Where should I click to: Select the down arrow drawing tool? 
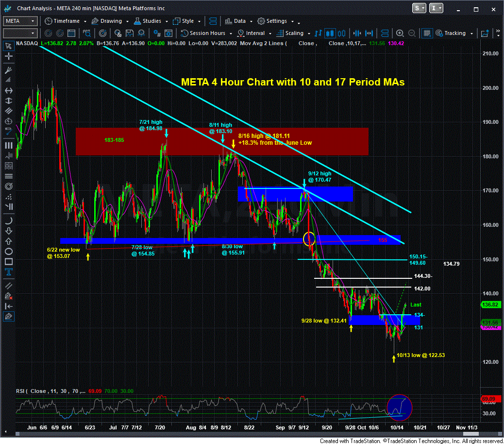coord(8,231)
